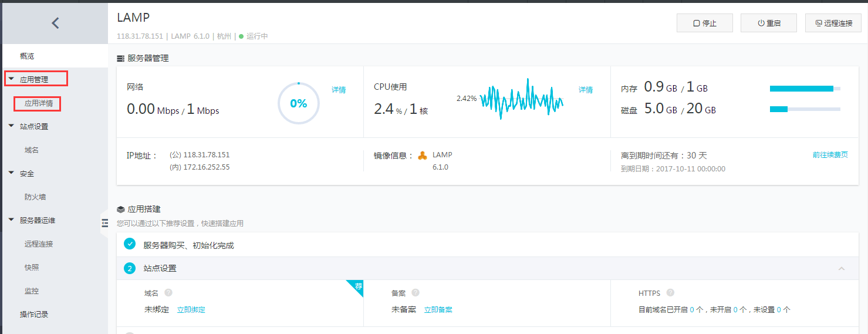
Task: Click the 离到期时间还有:30 天 text
Action: pos(664,156)
